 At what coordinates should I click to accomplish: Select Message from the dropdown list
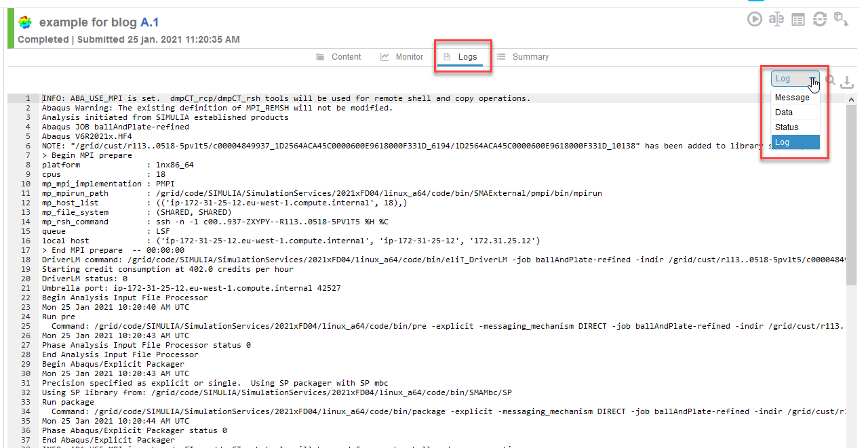pyautogui.click(x=792, y=98)
